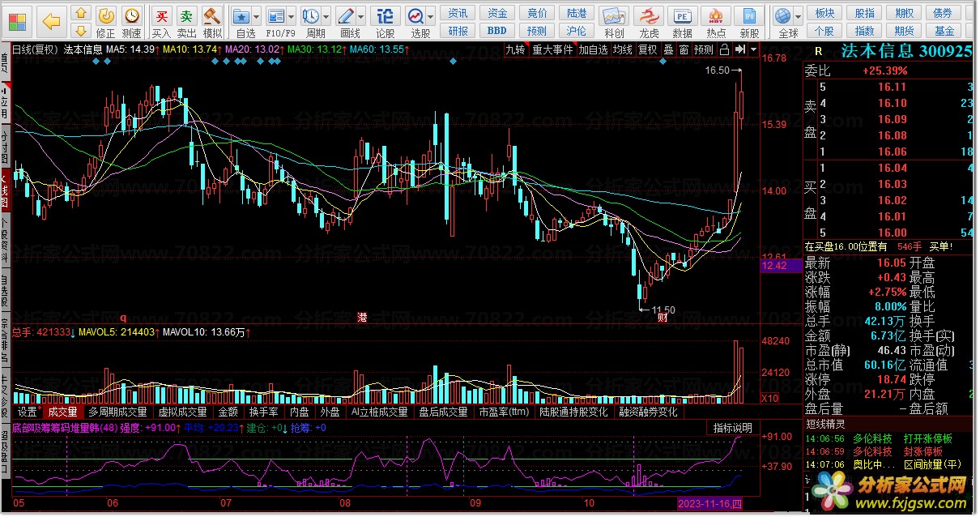Toggle the 均线 moving average lines
Image resolution: width=980 pixels, height=517 pixels.
tap(622, 49)
